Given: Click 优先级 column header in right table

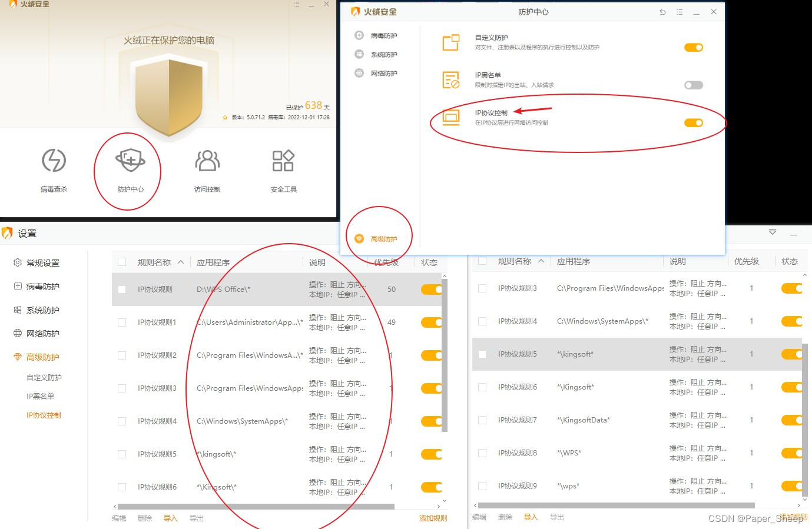Looking at the screenshot, I should click(746, 261).
